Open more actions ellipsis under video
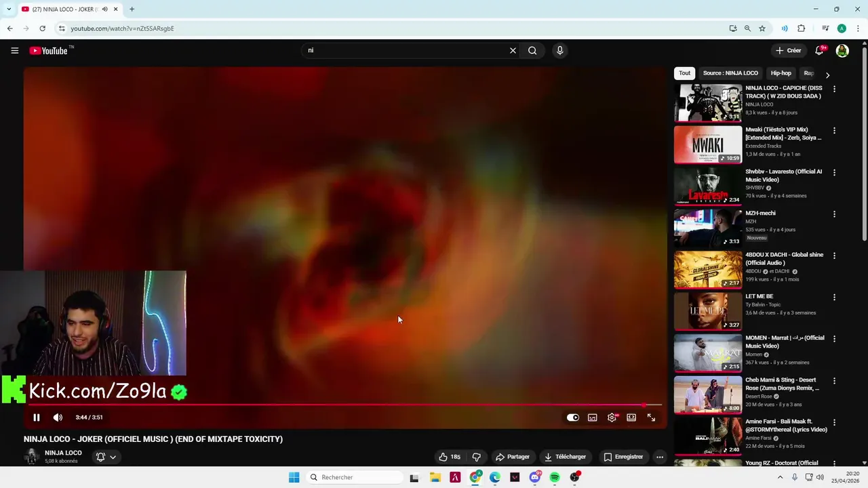Viewport: 868px width, 488px height. [x=659, y=457]
